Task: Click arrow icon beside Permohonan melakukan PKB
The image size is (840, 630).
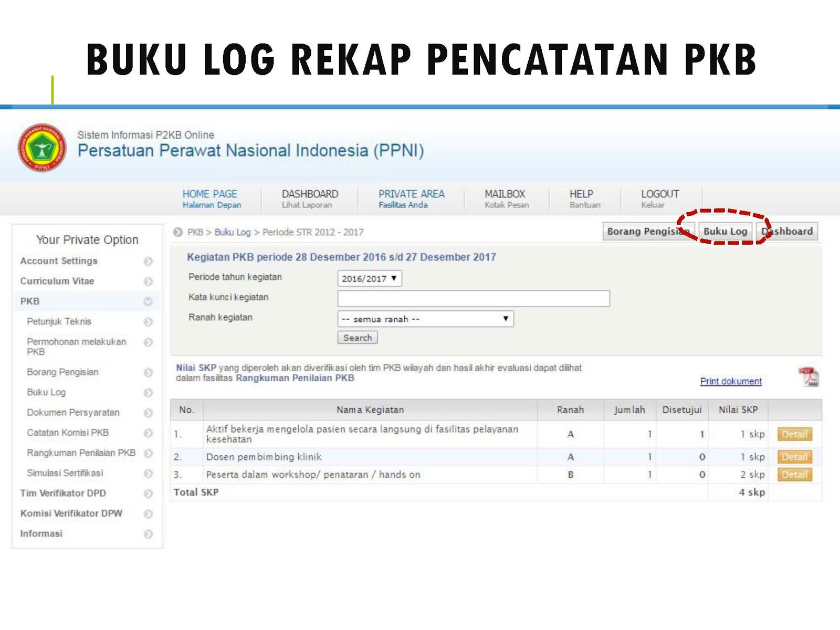Action: [148, 342]
